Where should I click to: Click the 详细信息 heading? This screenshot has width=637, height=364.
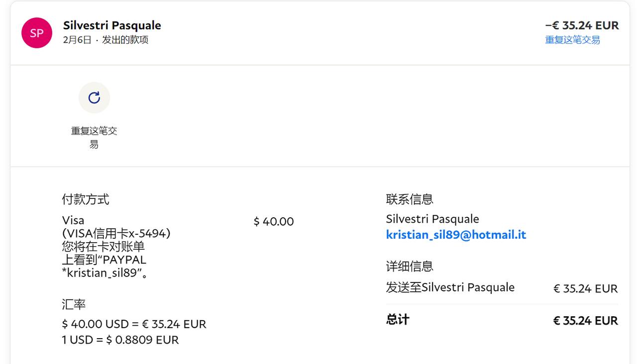(x=409, y=266)
